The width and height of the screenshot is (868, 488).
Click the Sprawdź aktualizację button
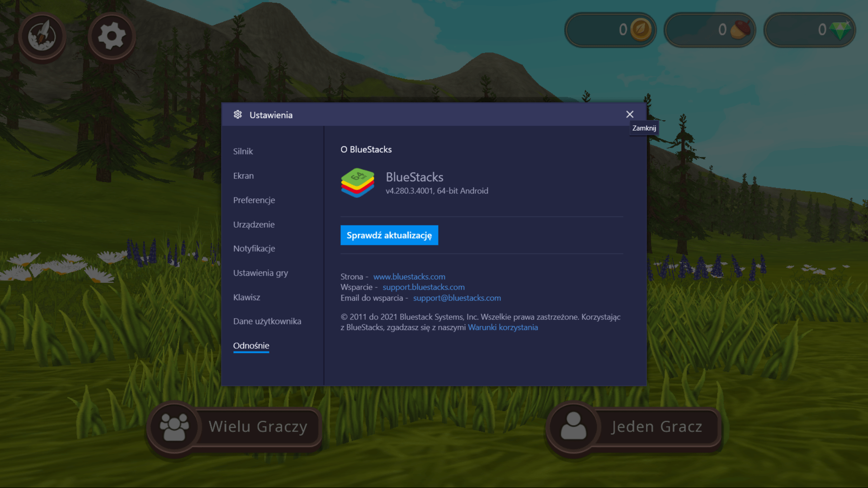[389, 235]
